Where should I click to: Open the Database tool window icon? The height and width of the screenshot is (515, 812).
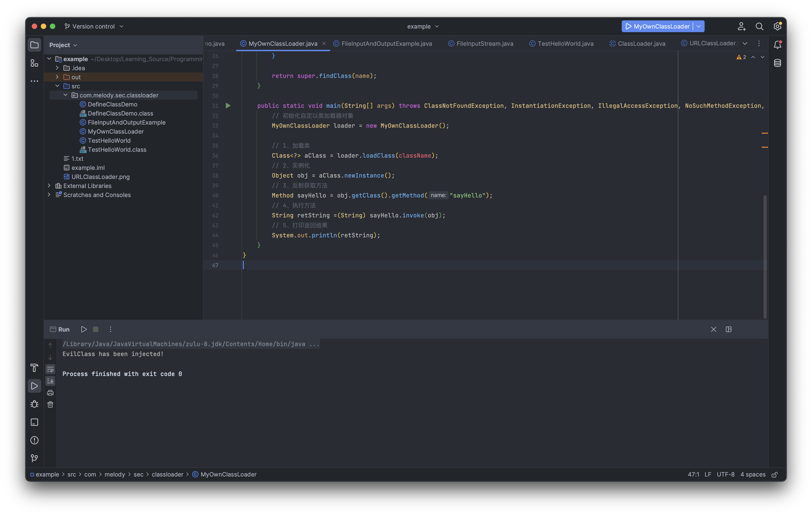(x=777, y=63)
